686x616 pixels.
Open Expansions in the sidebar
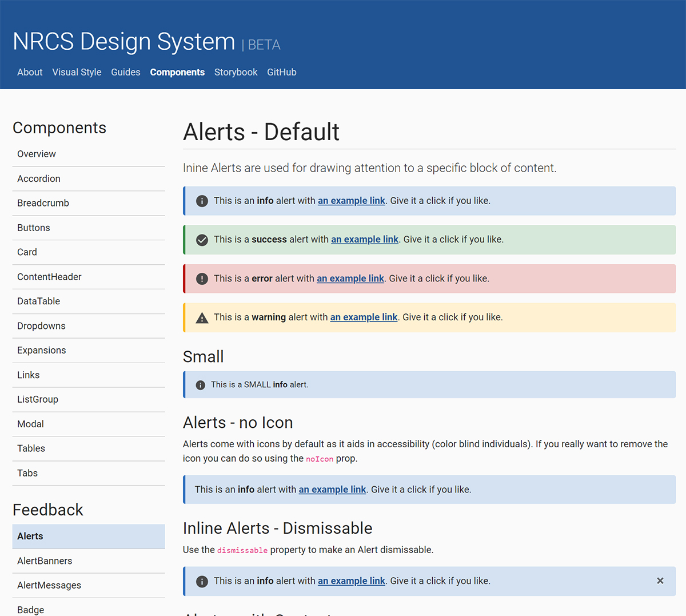coord(89,351)
